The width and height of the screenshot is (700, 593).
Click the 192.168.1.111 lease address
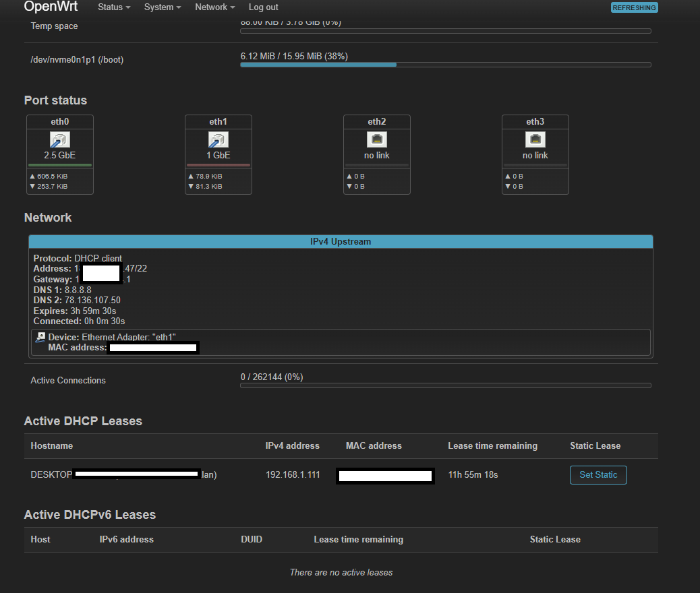coord(293,475)
